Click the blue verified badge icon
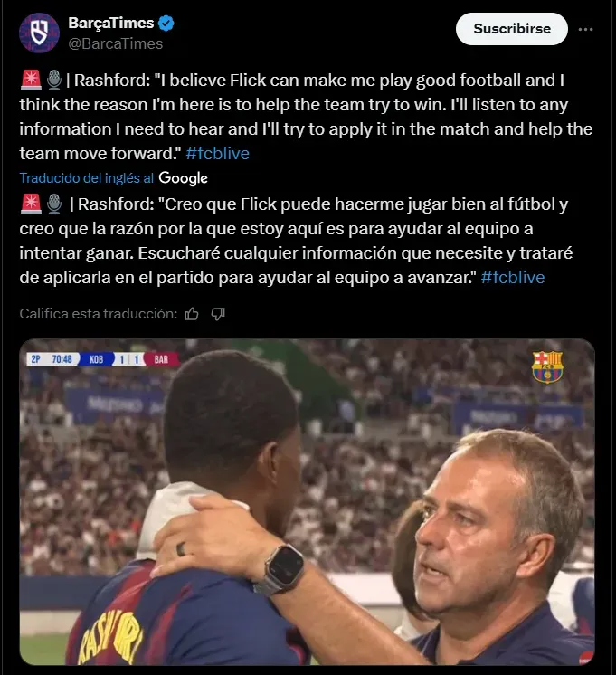This screenshot has width=616, height=675. click(166, 23)
